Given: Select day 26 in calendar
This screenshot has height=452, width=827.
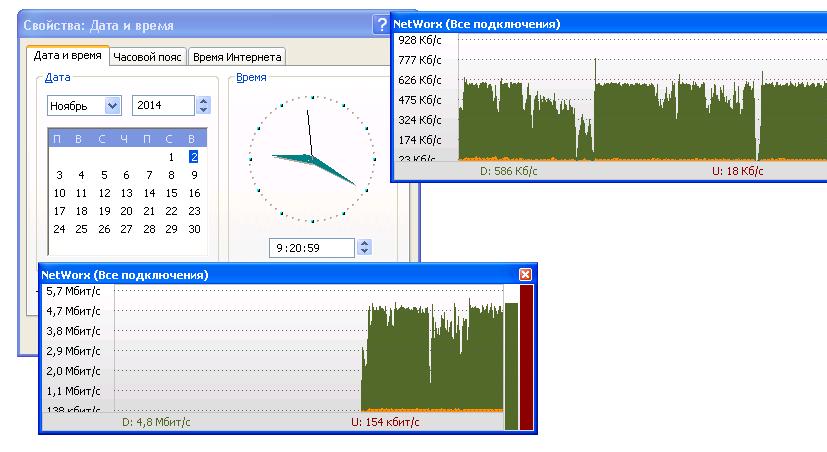Looking at the screenshot, I should click(x=104, y=229).
